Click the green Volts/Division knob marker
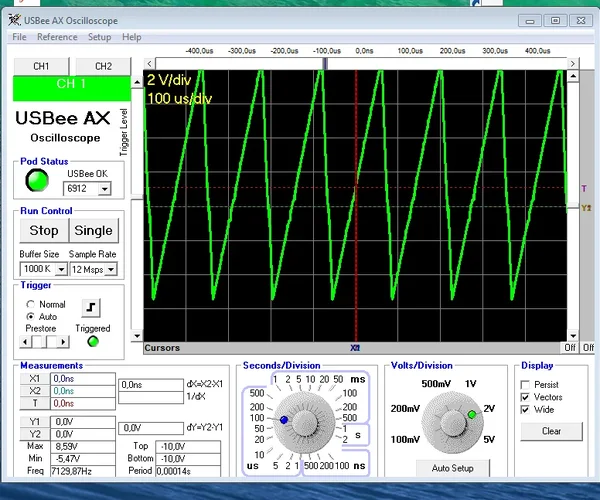600x500 pixels. (x=472, y=414)
